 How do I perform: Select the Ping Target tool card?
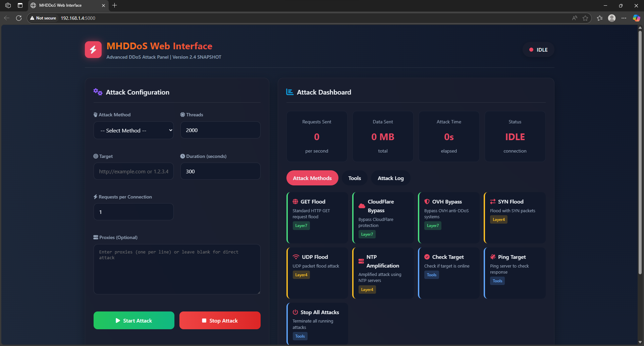pyautogui.click(x=515, y=273)
